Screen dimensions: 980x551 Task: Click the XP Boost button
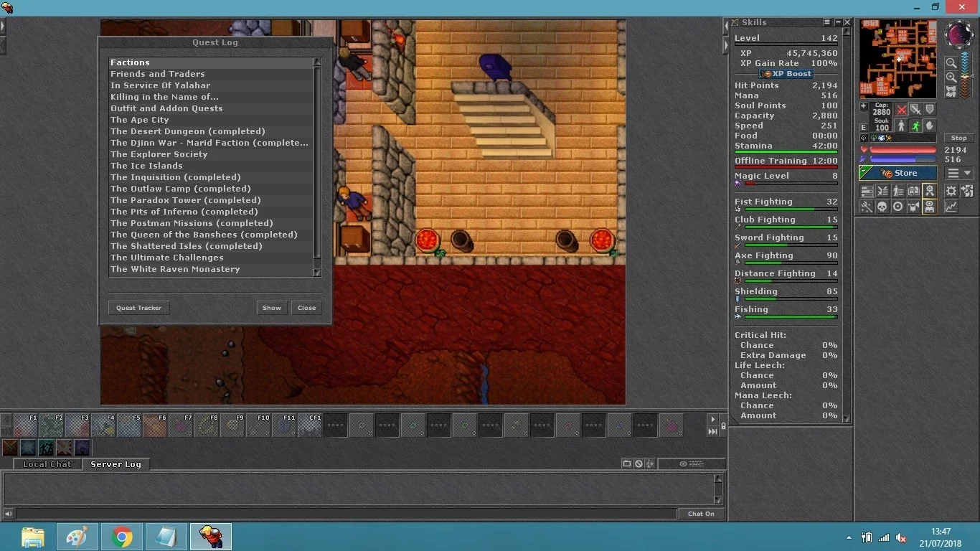(786, 73)
